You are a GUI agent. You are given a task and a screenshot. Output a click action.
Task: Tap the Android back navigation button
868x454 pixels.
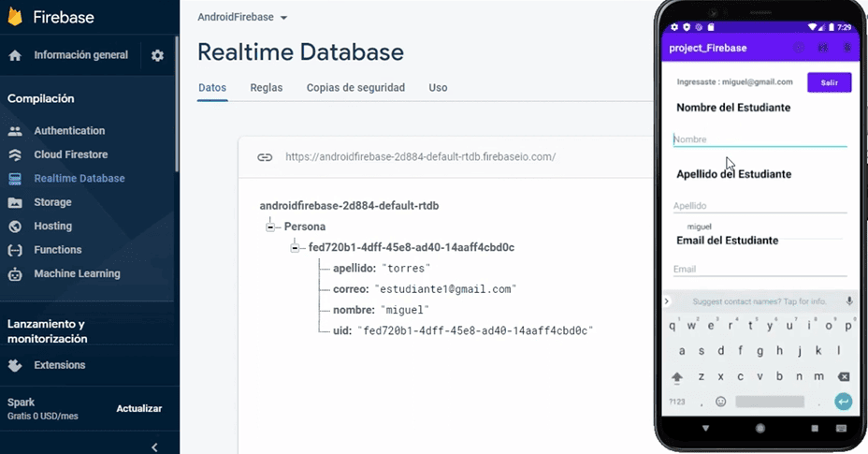(705, 429)
